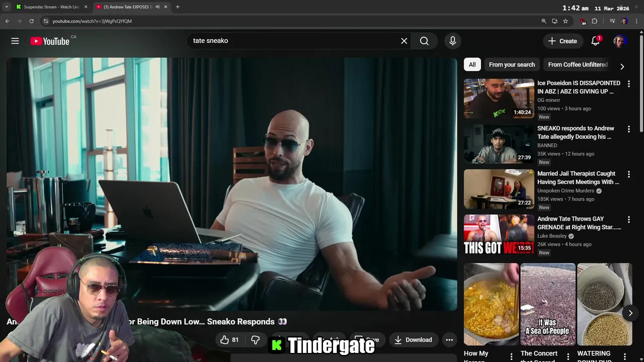Open options for Ice Poseidon video
Viewport: 644px width, 362px height.
(628, 84)
